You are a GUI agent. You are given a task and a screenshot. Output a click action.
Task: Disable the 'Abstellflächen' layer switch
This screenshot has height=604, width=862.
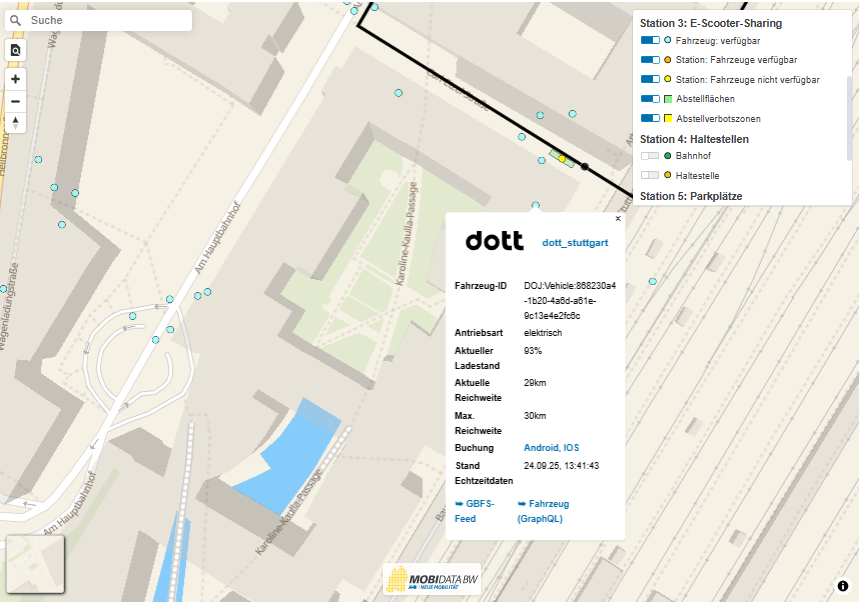(x=650, y=99)
